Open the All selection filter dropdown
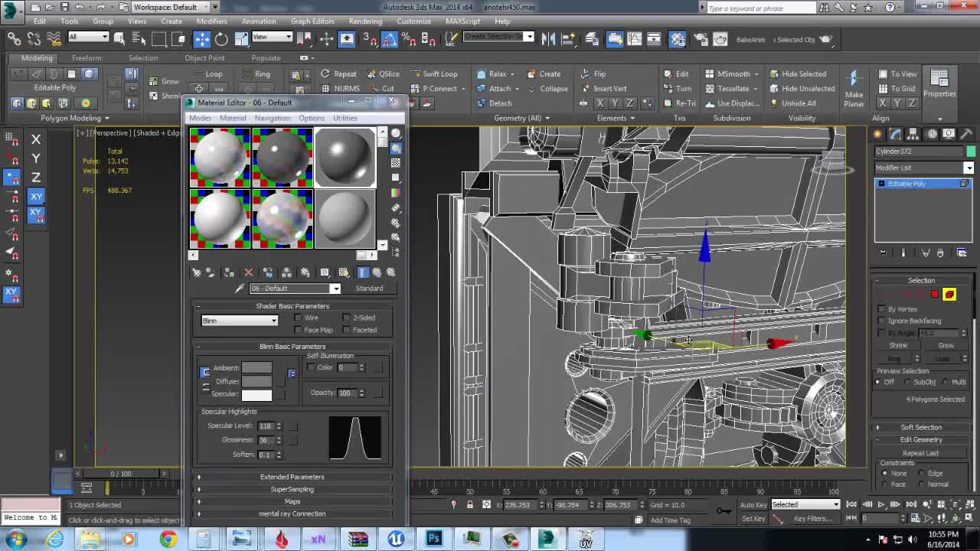The width and height of the screenshot is (980, 551). 88,37
